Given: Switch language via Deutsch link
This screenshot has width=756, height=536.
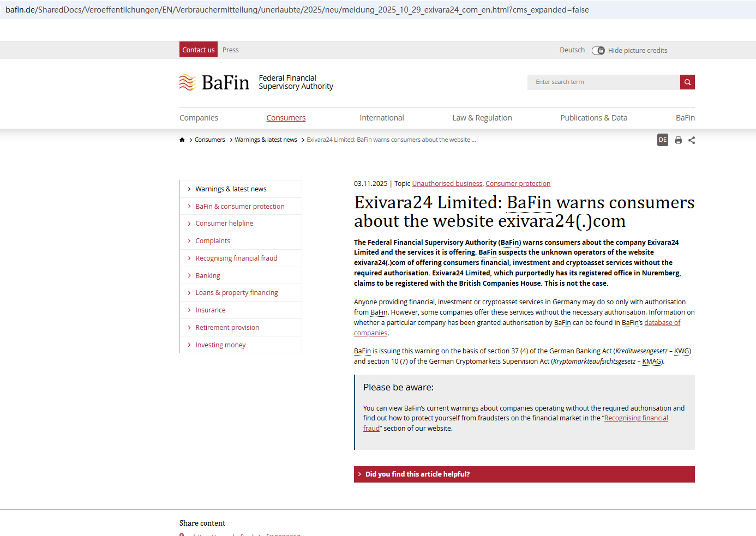Looking at the screenshot, I should (x=572, y=50).
